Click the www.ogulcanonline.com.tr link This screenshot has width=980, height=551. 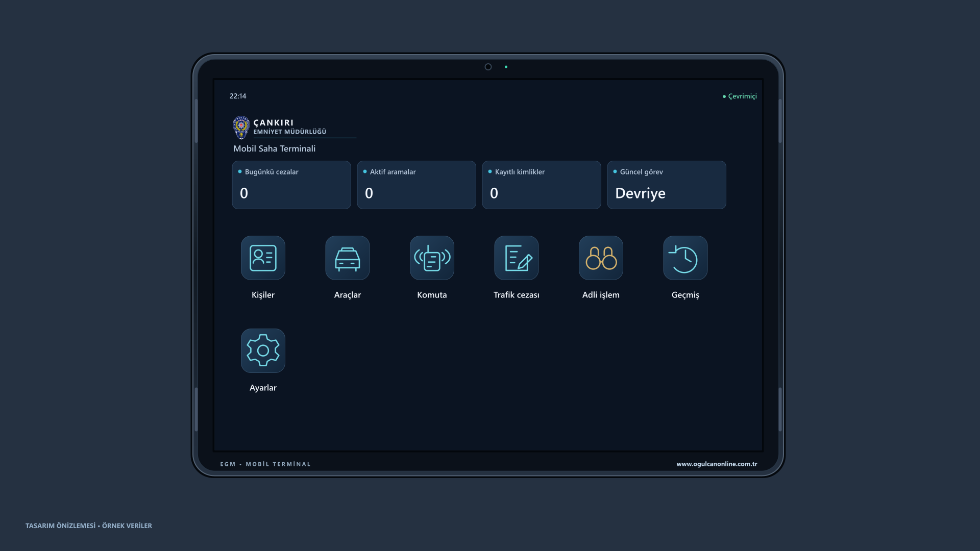click(717, 464)
